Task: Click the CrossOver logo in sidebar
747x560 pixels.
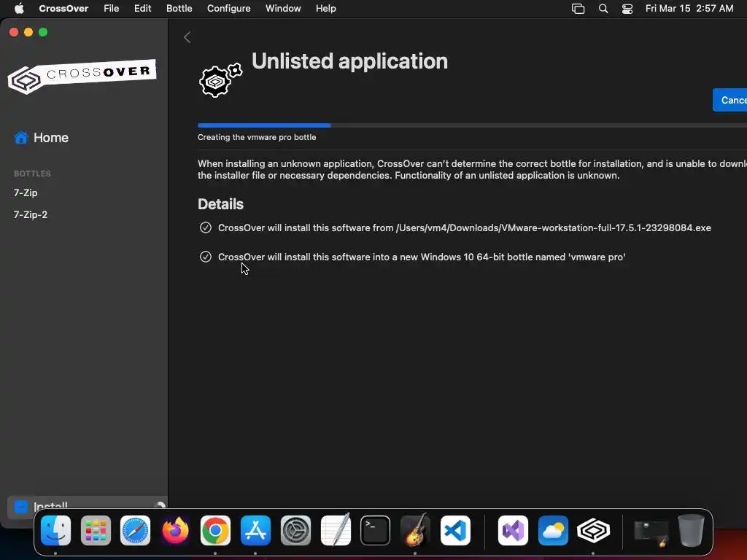Action: [82, 76]
